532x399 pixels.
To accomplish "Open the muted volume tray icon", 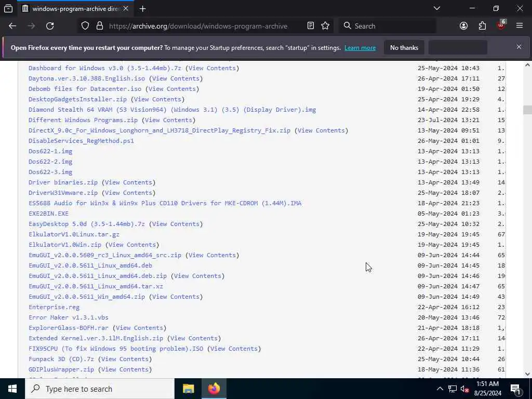I will click(x=464, y=389).
